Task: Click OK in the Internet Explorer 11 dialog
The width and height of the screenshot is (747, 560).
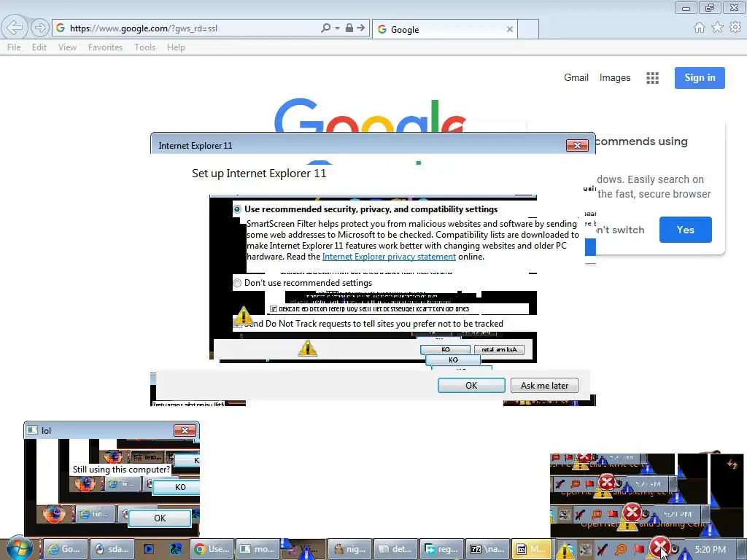Action: [x=471, y=385]
